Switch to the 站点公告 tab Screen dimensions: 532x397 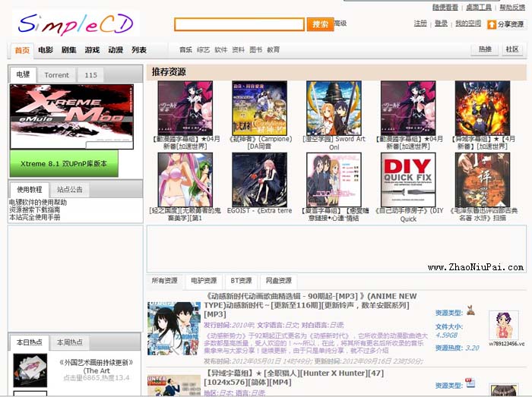(x=70, y=190)
